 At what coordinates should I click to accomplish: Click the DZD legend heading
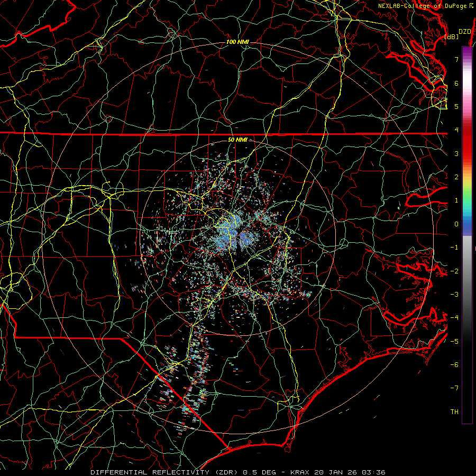465,32
